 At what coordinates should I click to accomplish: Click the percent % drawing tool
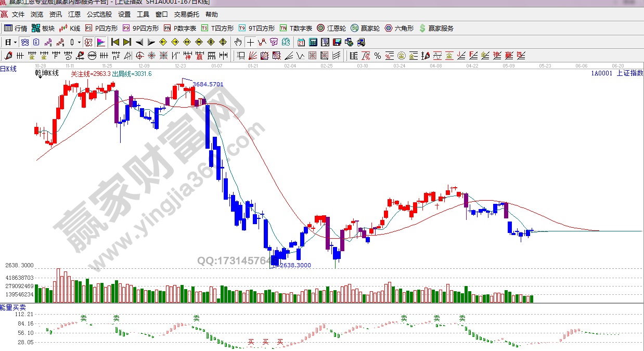point(377,56)
